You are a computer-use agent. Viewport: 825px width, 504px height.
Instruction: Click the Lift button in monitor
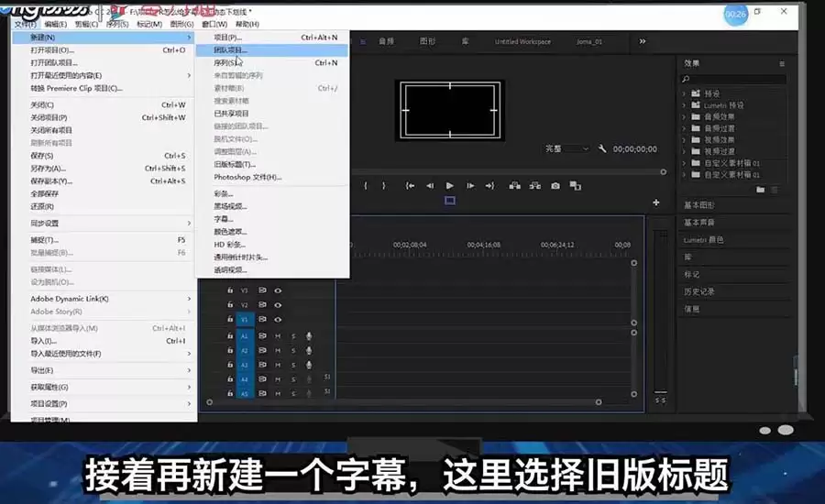pos(514,185)
